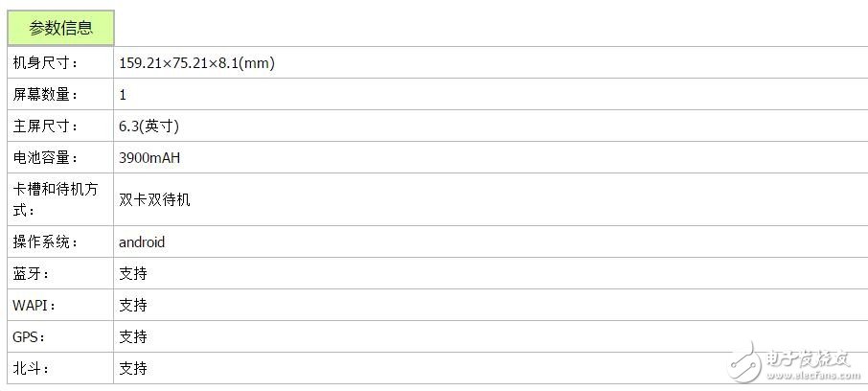Click the GPS row label
Screen dimensions: 868x391
click(30, 337)
